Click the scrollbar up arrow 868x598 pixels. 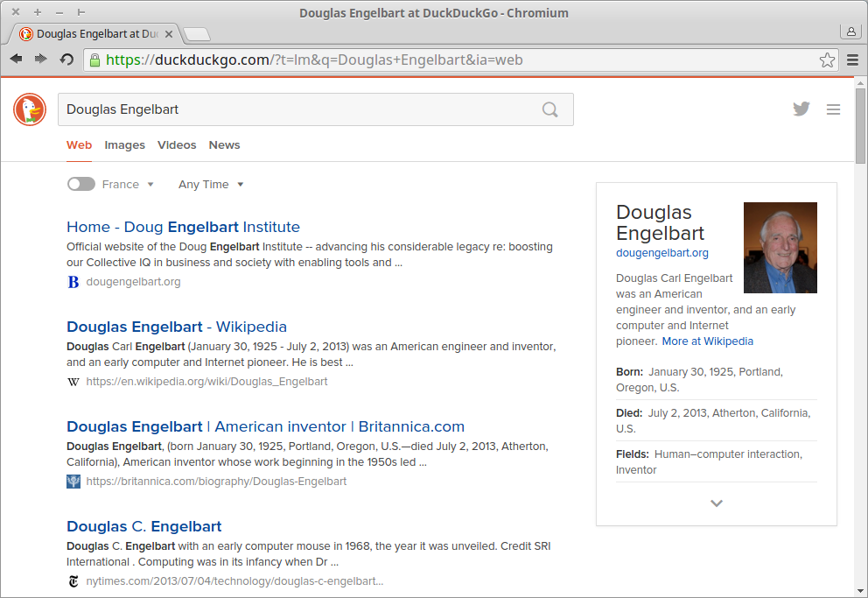click(x=860, y=83)
